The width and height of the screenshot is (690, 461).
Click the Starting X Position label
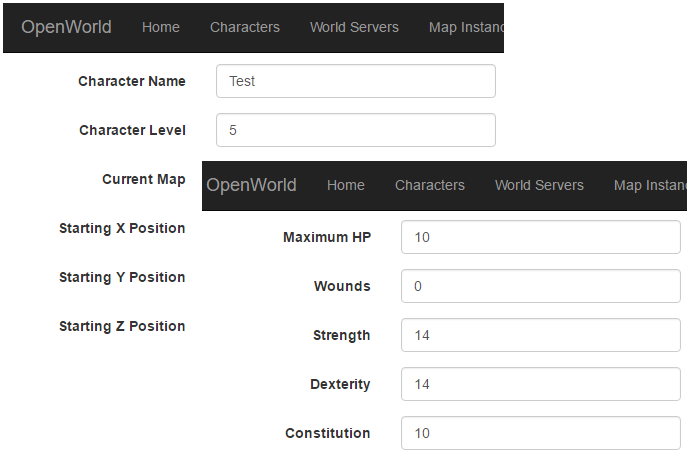tap(122, 228)
